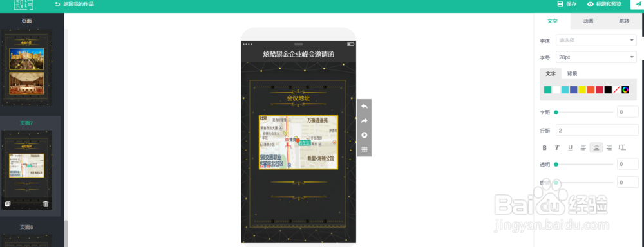Pick the indigo blue color swatch
Viewport: 644px width, 247px height.
573,90
